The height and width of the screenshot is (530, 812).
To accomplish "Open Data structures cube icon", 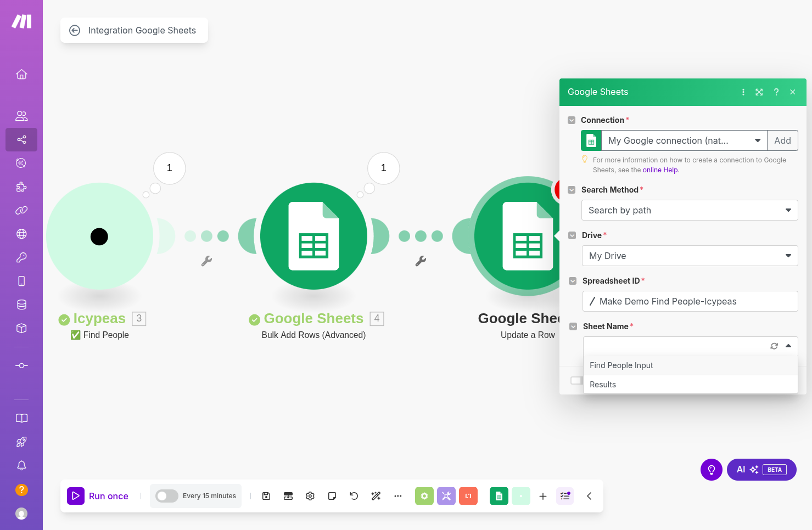I will click(x=21, y=328).
